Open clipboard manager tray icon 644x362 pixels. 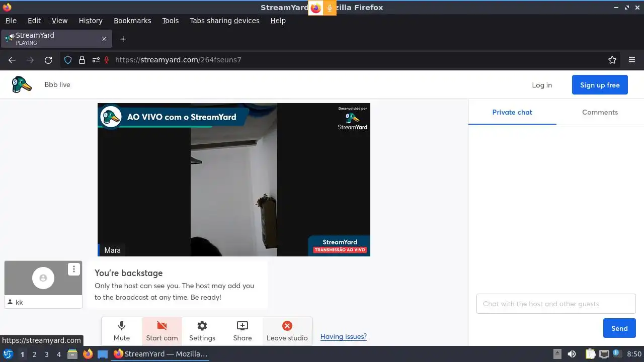590,354
